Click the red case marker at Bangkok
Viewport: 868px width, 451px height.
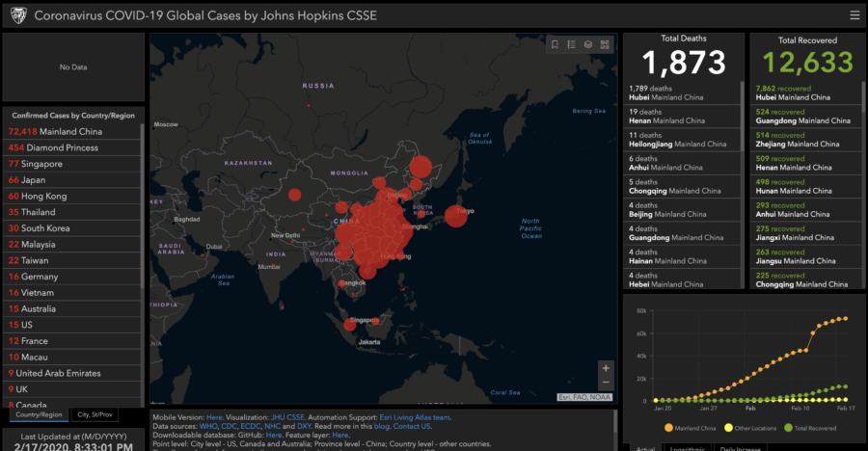coord(341,284)
